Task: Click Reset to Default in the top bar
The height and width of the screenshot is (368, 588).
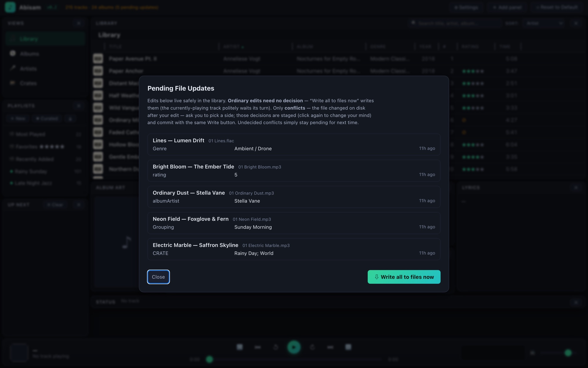Action: coord(557,7)
